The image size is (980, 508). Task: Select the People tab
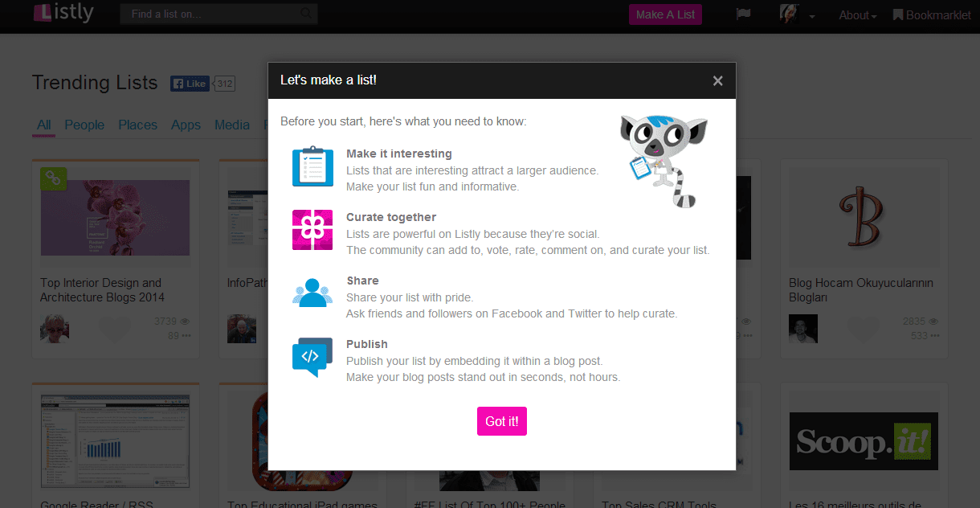point(84,125)
